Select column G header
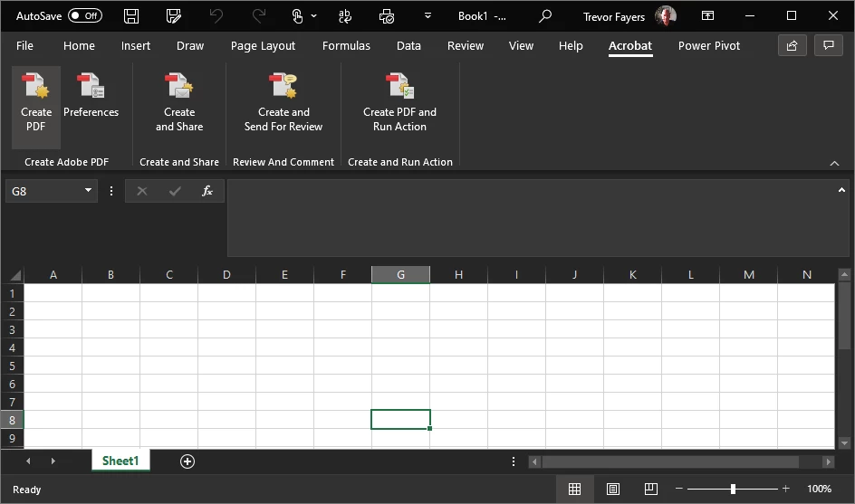The width and height of the screenshot is (855, 504). pos(400,274)
